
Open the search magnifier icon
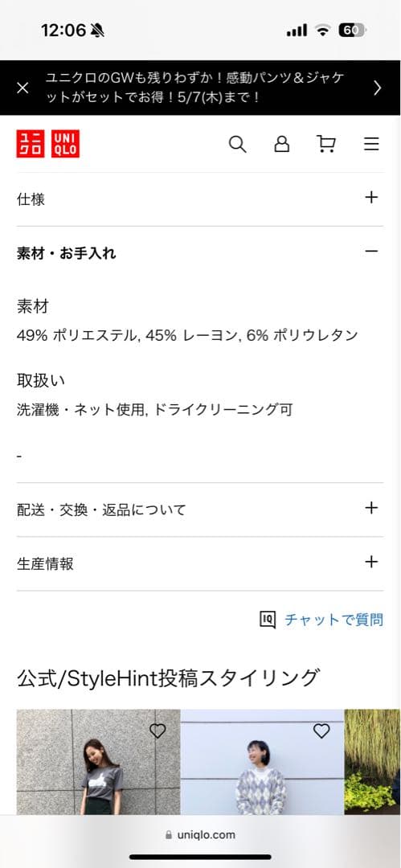[x=237, y=145]
